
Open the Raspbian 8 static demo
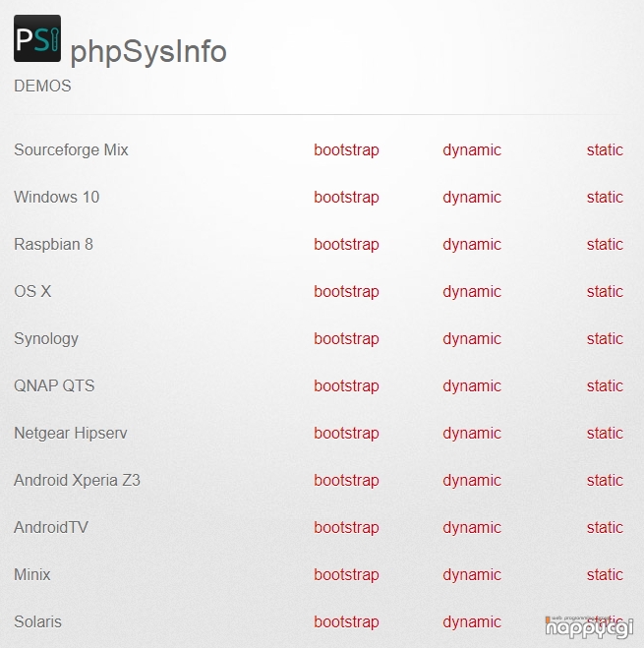click(605, 244)
